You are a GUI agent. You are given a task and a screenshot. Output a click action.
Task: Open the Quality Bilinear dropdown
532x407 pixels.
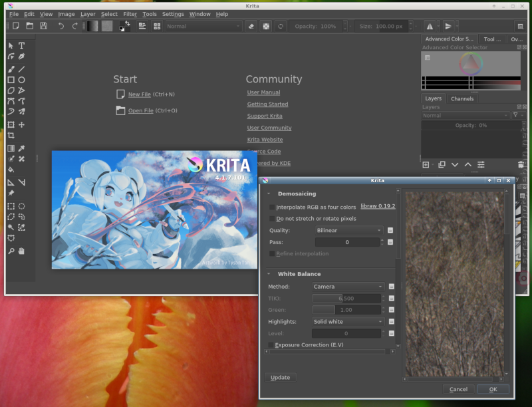coord(349,230)
